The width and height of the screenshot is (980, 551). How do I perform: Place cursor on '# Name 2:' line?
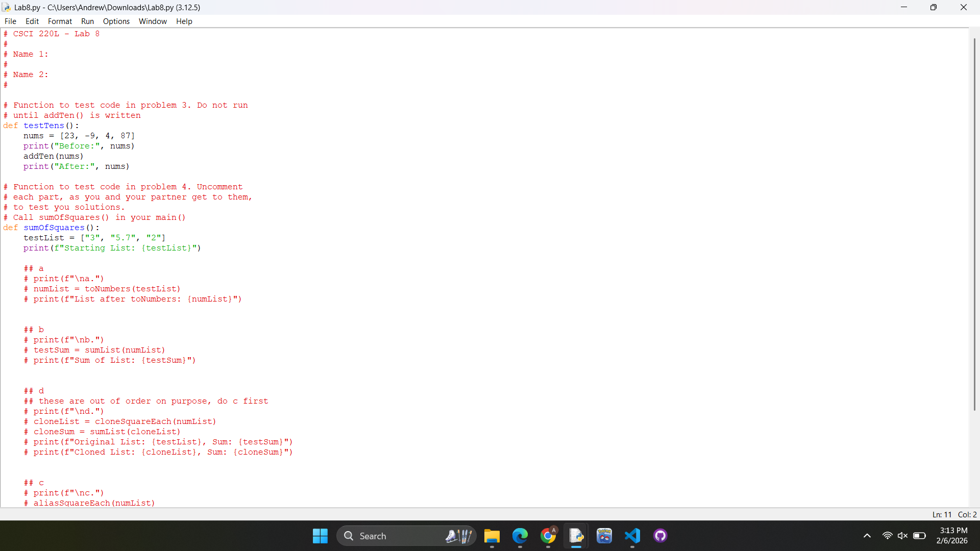click(x=26, y=74)
